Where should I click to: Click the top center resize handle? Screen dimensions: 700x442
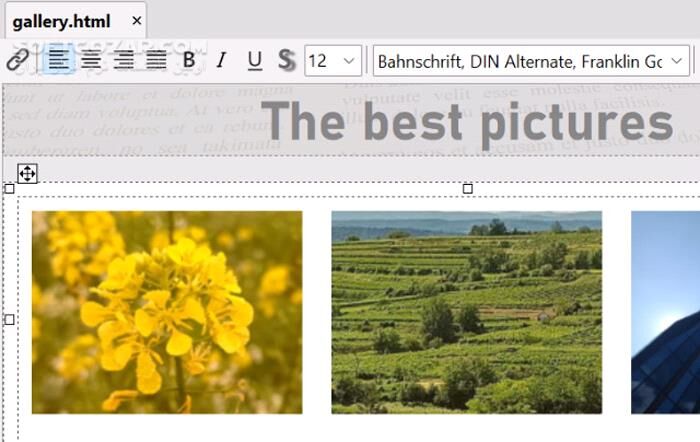[467, 188]
